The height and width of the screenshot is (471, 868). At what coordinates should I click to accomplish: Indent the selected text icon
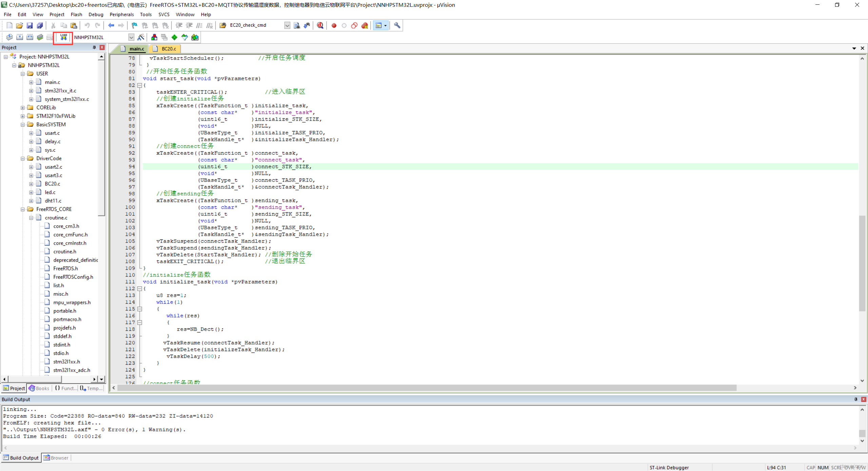click(x=179, y=25)
